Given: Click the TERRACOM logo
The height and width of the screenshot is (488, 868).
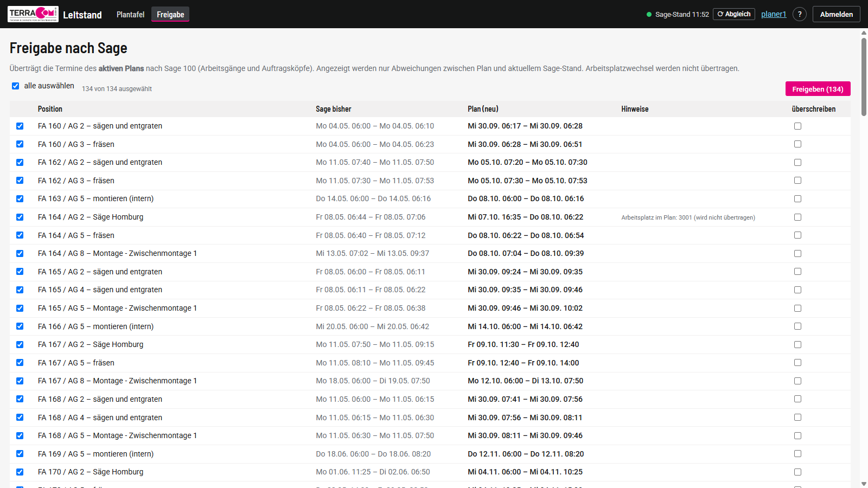Looking at the screenshot, I should click(x=33, y=14).
